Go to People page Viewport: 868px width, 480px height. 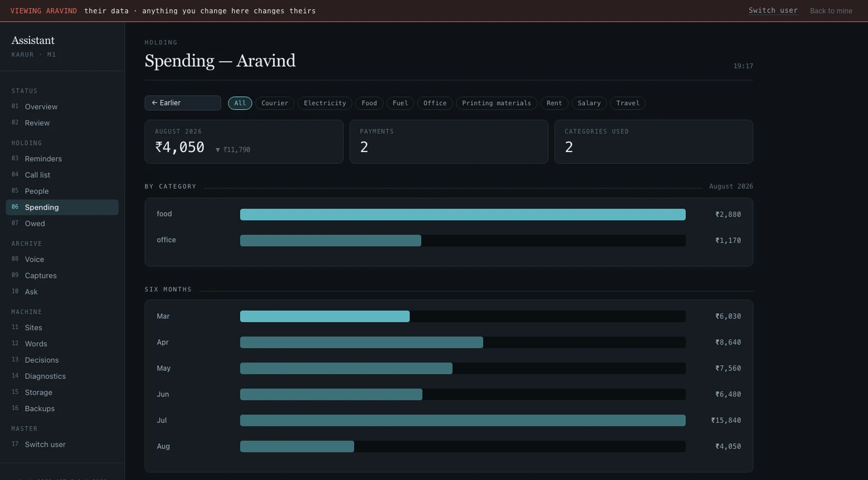tap(62, 191)
